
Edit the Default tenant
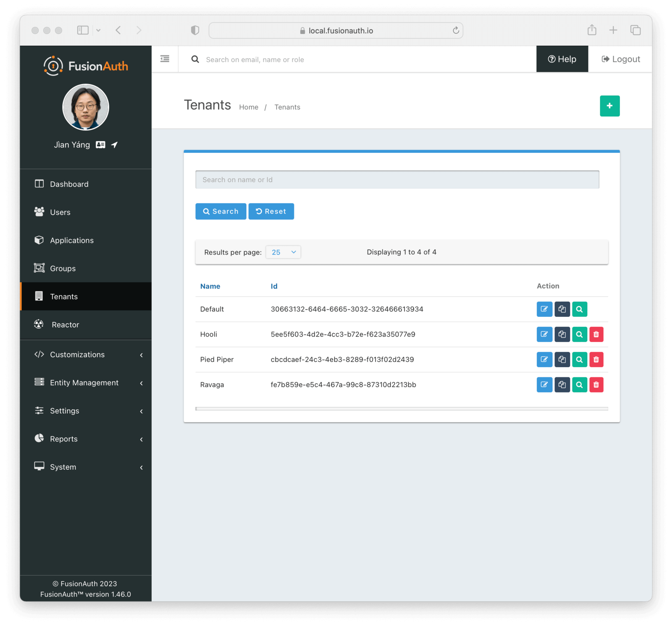(544, 309)
